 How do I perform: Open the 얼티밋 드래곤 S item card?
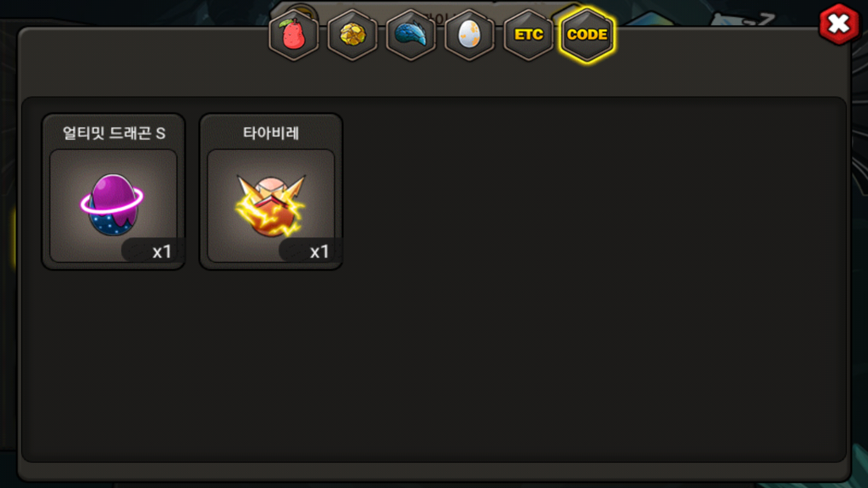coord(113,192)
